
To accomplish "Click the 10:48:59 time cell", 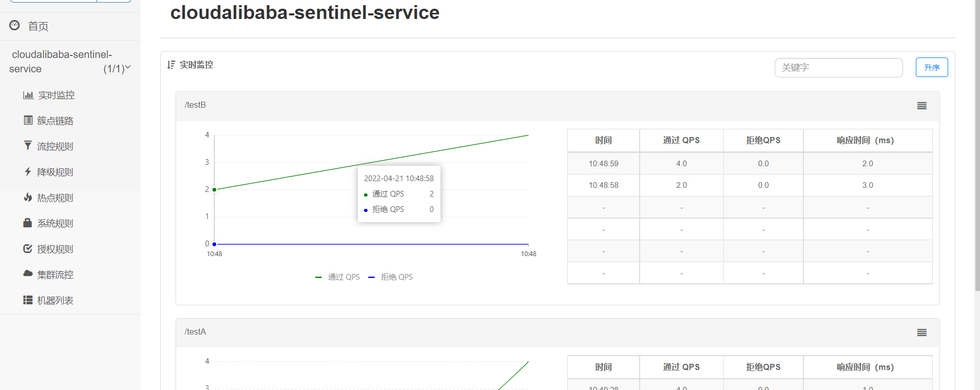I will click(603, 164).
